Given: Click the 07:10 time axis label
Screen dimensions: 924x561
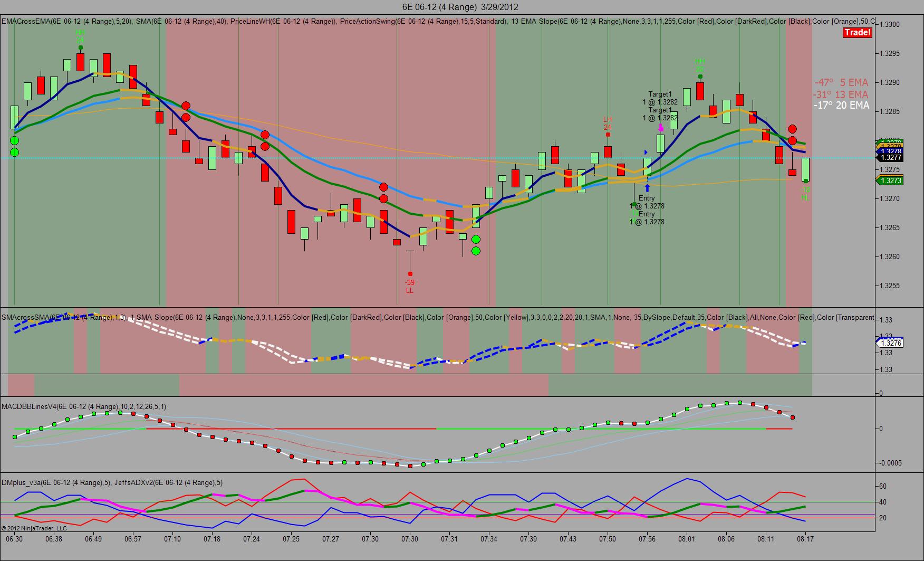Looking at the screenshot, I should point(172,539).
